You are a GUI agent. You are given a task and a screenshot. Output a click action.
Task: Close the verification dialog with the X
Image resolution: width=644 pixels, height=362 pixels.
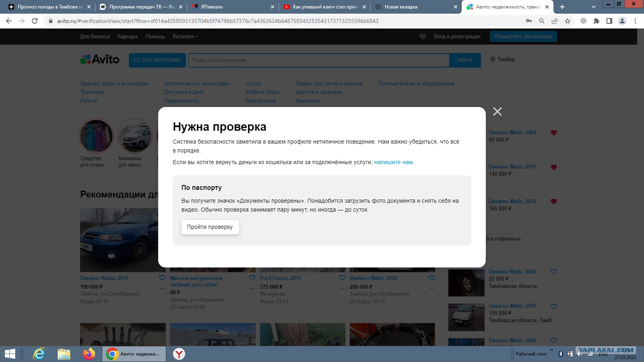(x=497, y=111)
